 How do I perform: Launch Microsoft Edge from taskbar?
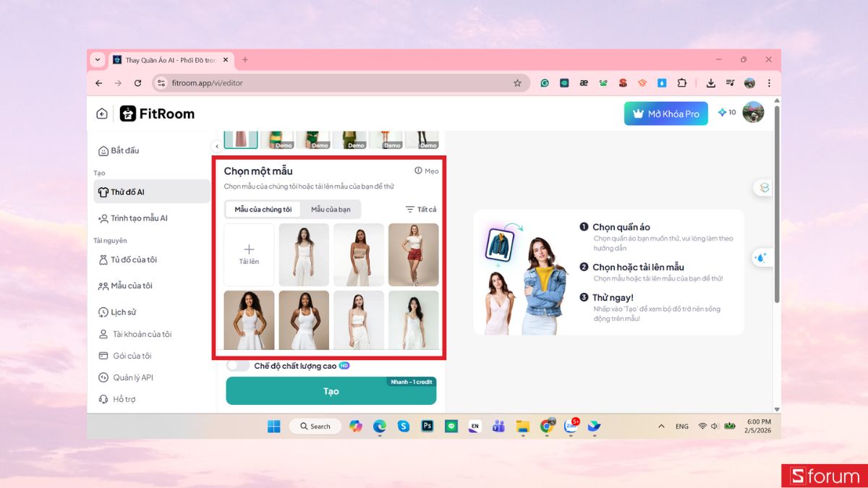(380, 427)
